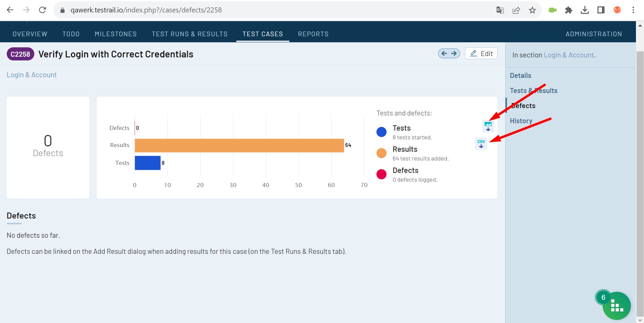The width and height of the screenshot is (644, 323).
Task: Reload the page
Action: tap(42, 10)
